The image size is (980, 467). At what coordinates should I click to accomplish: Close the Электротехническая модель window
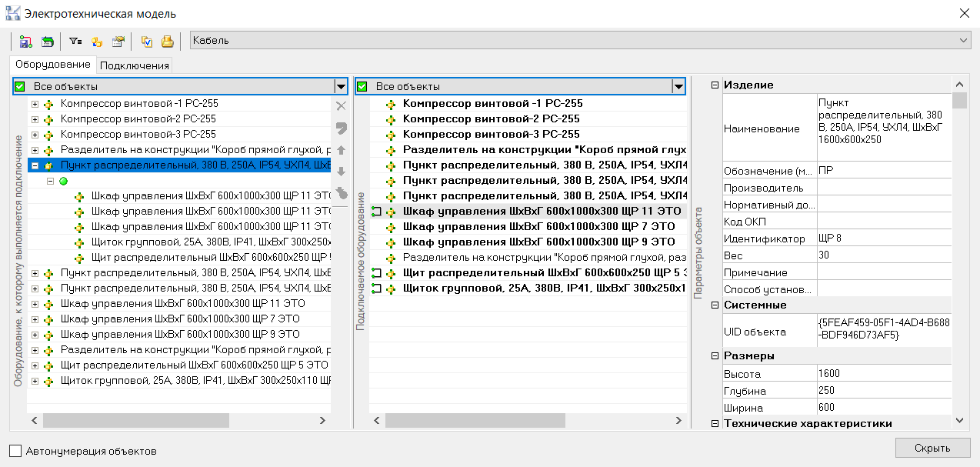pyautogui.click(x=964, y=13)
